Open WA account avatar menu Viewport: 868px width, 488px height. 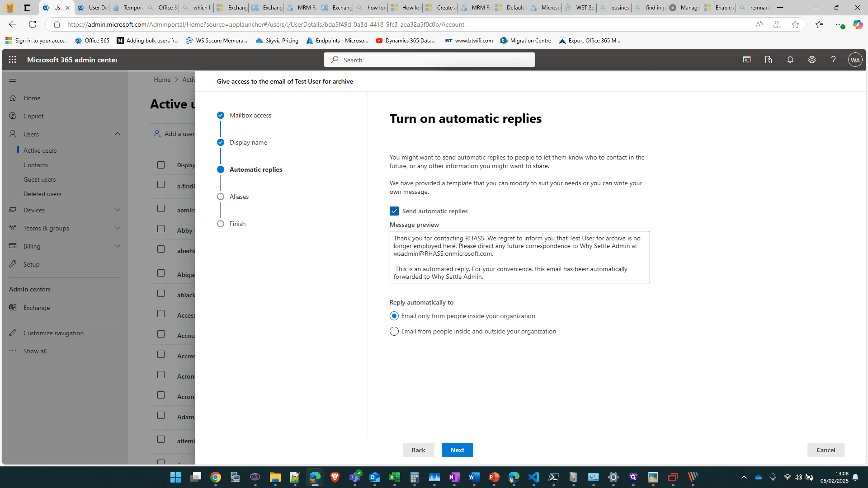pos(855,60)
